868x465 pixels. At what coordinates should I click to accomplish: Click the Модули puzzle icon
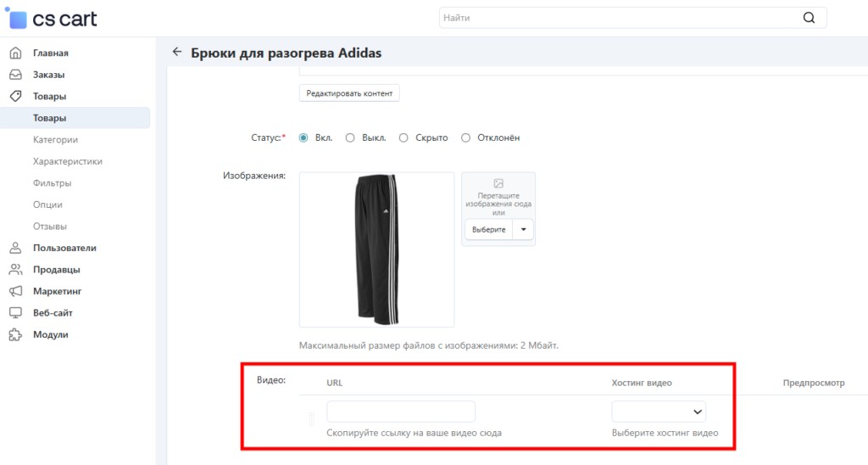click(x=15, y=334)
